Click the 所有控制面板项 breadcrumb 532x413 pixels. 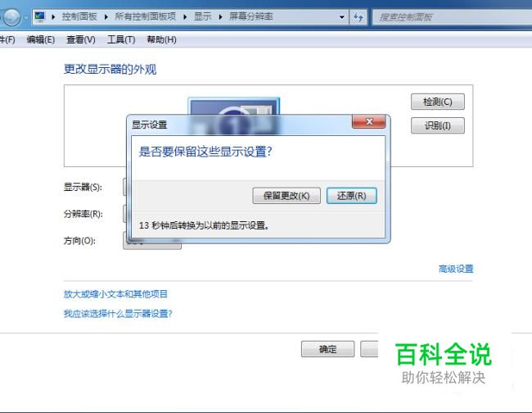pos(145,16)
